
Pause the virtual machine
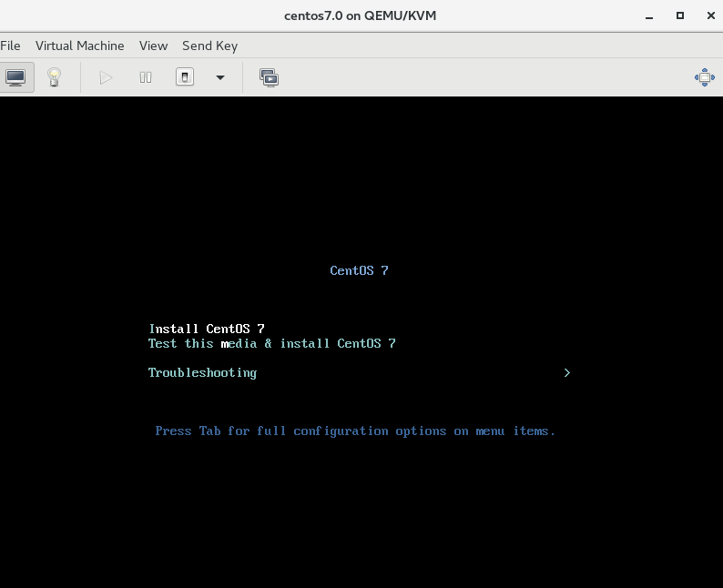coord(146,77)
